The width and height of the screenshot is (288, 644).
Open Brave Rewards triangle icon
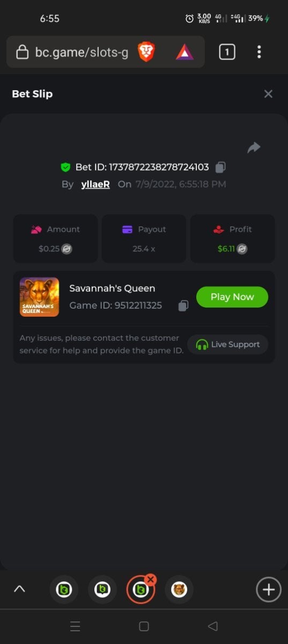point(184,52)
